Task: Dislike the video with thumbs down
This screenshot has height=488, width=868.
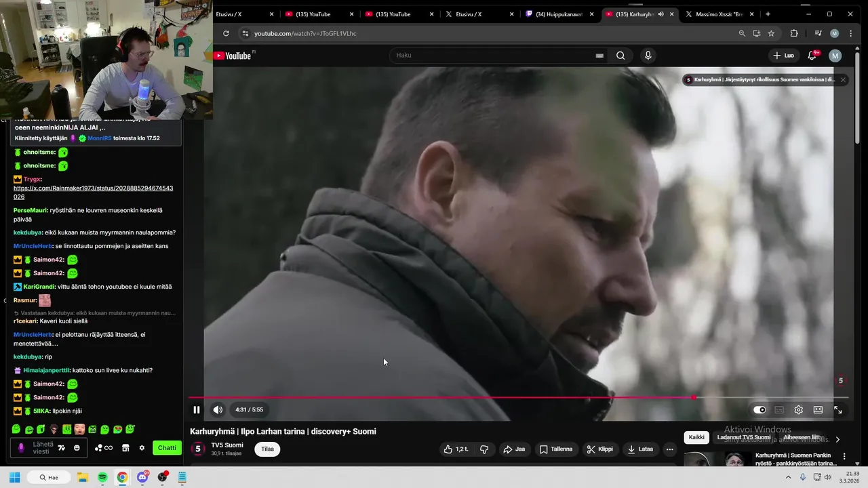Action: pos(484,449)
